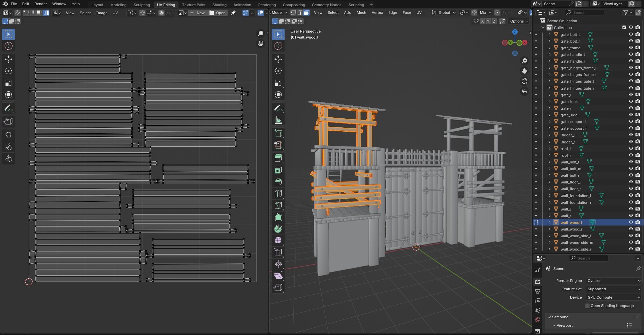Select the Extrude Region tool
This screenshot has height=335, width=644.
[278, 145]
